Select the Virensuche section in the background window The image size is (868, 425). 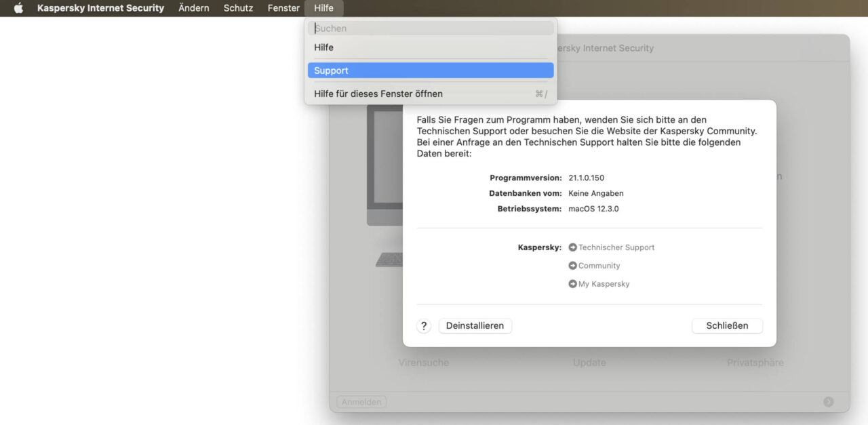[423, 363]
